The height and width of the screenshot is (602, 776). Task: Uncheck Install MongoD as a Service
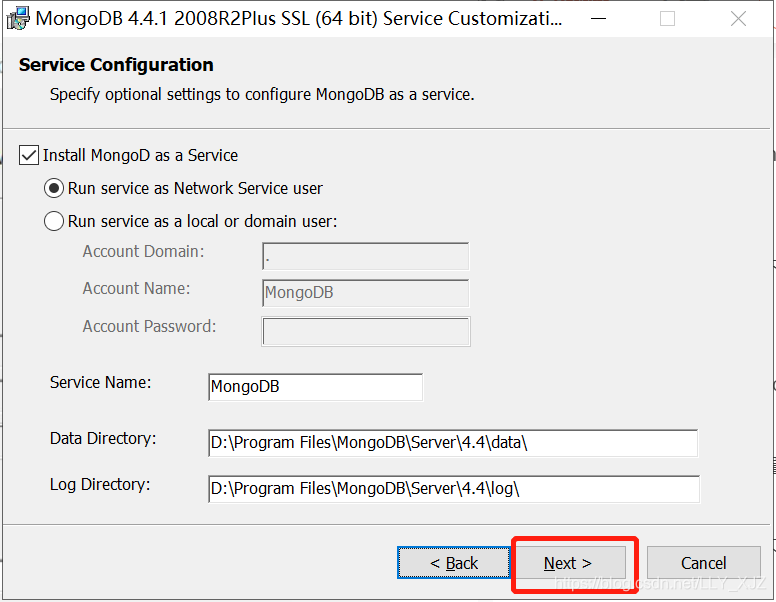[x=29, y=155]
